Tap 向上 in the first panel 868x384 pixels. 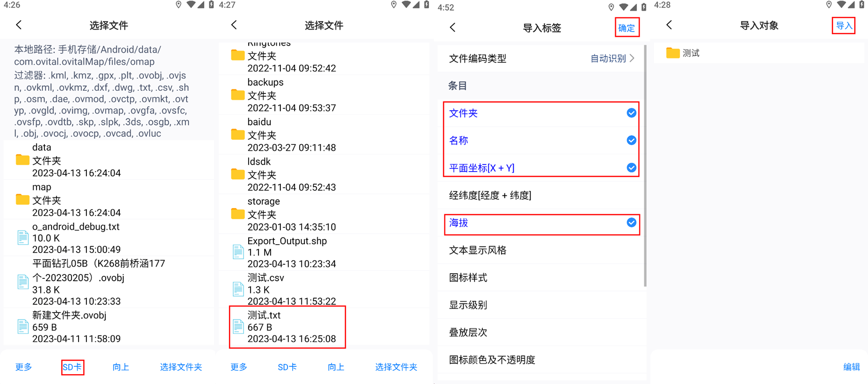click(x=121, y=367)
